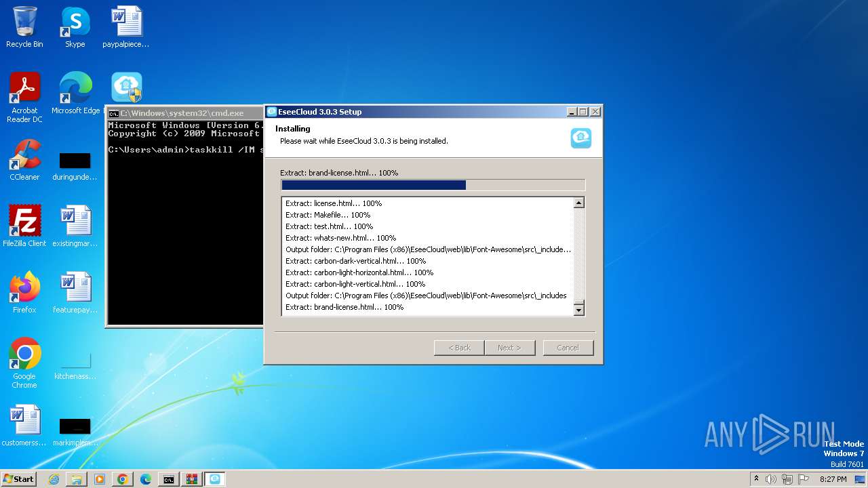Click the Show desktop button
The width and height of the screenshot is (868, 488).
[861, 479]
